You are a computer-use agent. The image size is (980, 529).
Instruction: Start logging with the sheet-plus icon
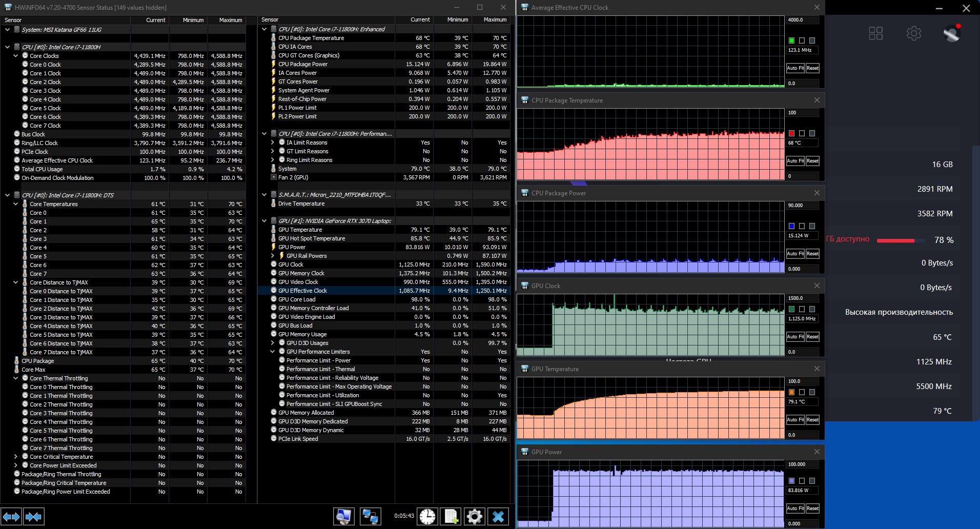point(451,516)
